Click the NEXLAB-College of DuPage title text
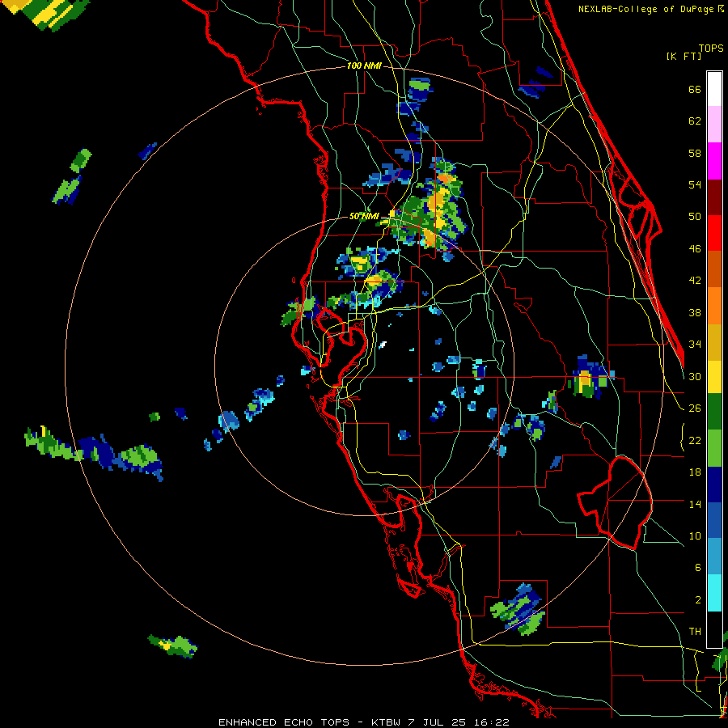Screen dimensions: 728x728 [x=650, y=9]
